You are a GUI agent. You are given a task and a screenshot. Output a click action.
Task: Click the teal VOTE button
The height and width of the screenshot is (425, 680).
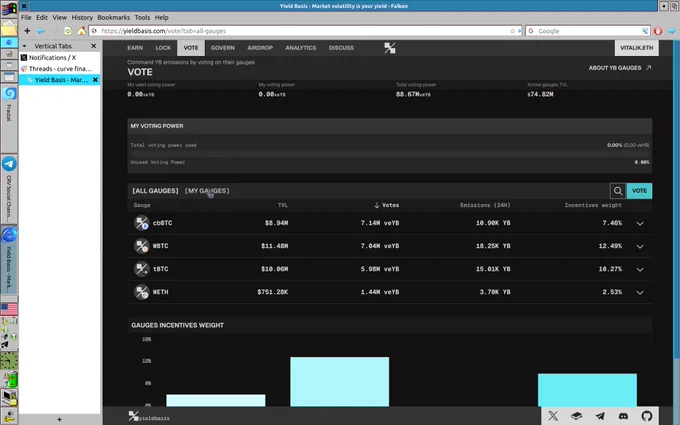click(x=639, y=191)
